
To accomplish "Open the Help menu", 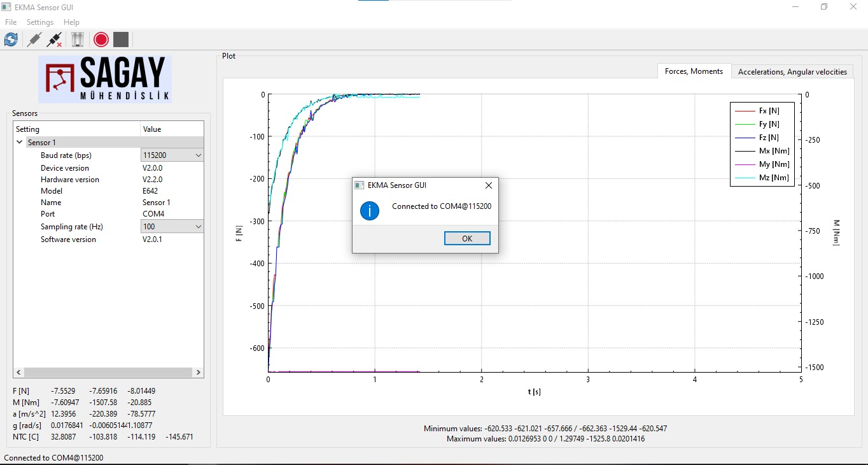I will click(x=71, y=22).
